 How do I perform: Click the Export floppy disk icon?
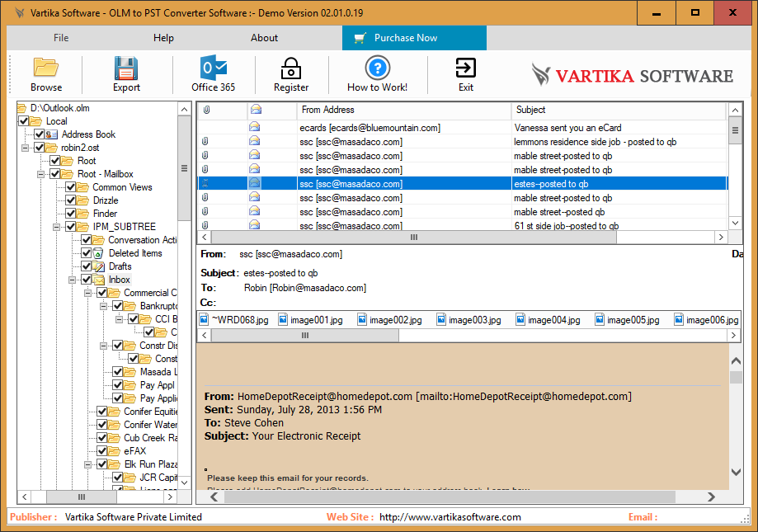pyautogui.click(x=126, y=68)
